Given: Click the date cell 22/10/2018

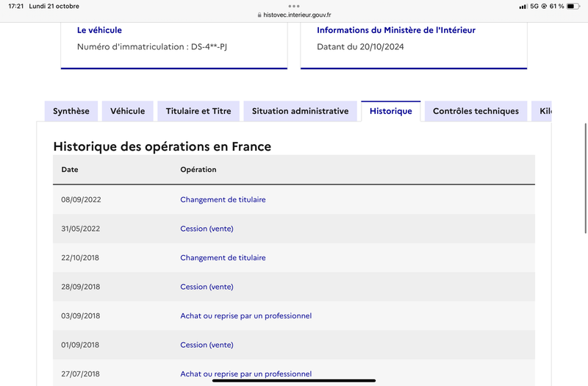Looking at the screenshot, I should click(x=80, y=258).
